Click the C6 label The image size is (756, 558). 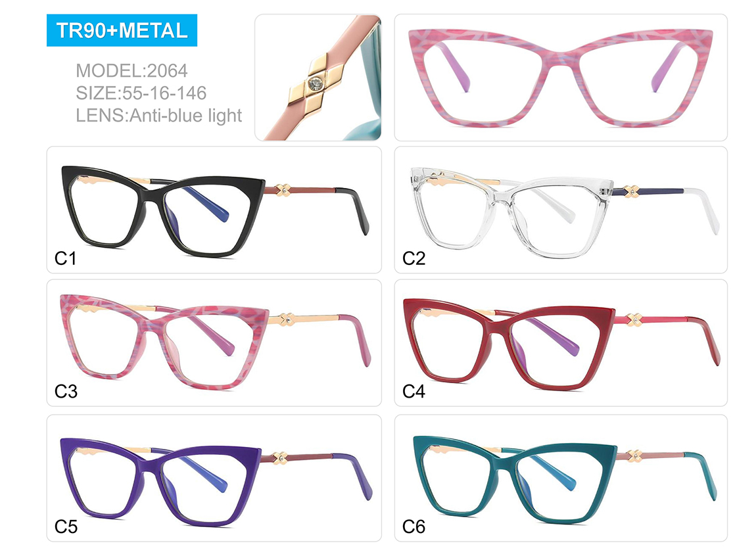coord(413,526)
